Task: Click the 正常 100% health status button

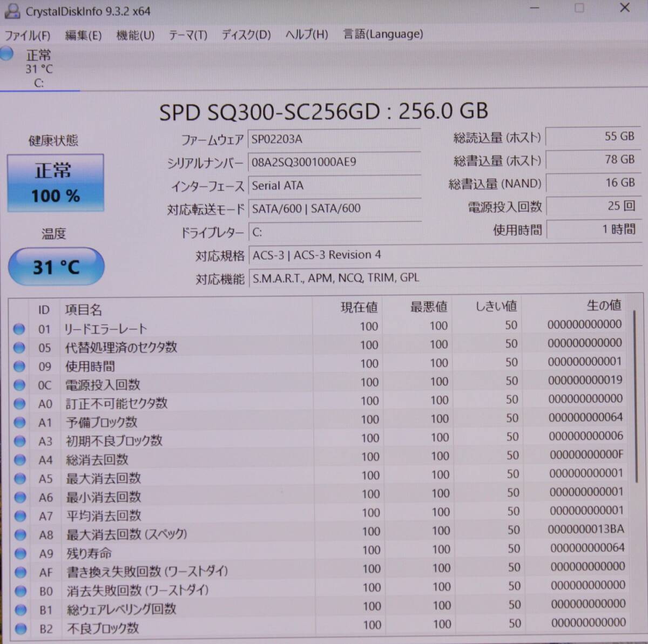Action: click(55, 182)
